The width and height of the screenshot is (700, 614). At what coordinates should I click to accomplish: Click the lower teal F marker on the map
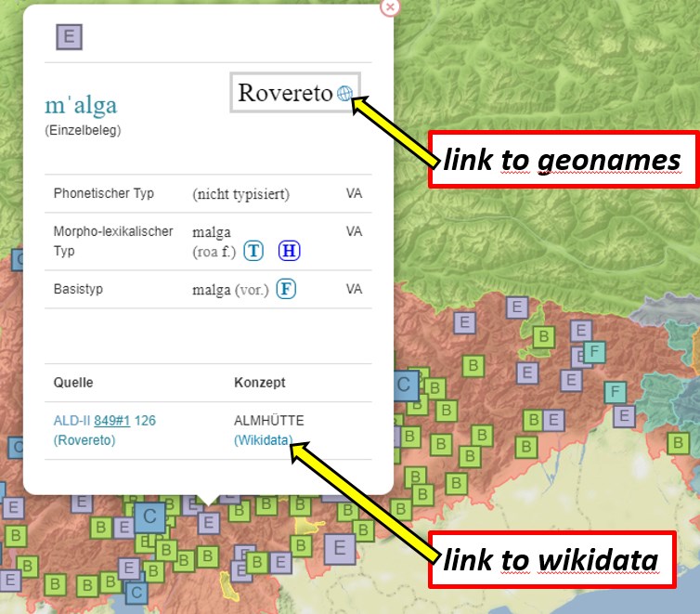615,392
